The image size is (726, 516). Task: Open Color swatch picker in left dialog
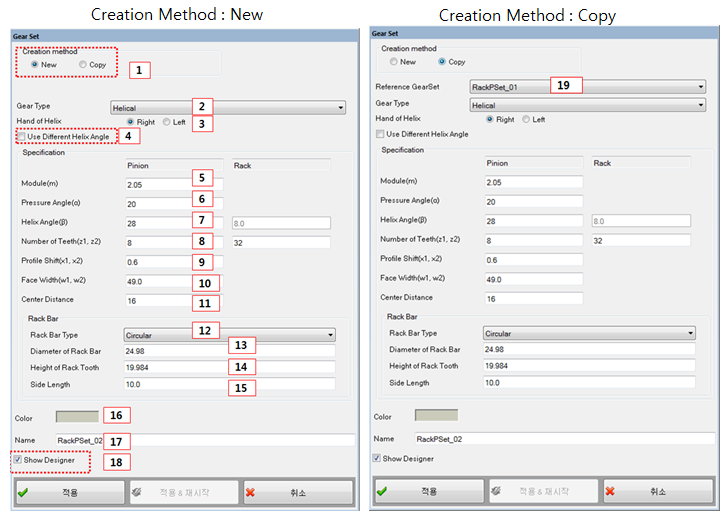pos(77,417)
